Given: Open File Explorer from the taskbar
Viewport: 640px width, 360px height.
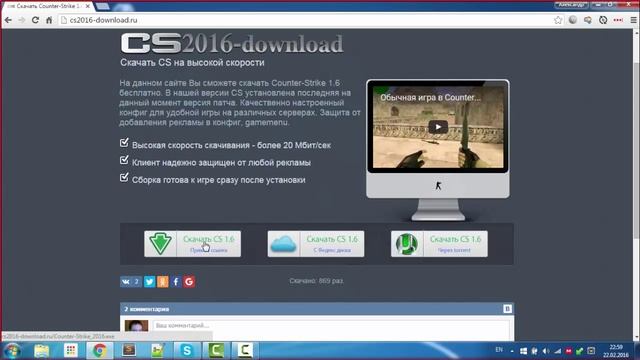Looking at the screenshot, I should coord(41,351).
